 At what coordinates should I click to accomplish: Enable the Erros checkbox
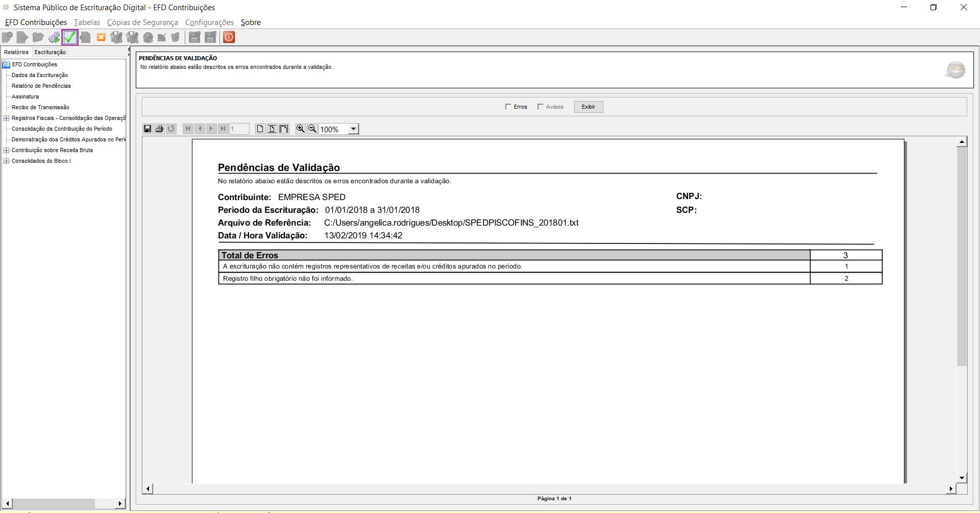[x=508, y=107]
